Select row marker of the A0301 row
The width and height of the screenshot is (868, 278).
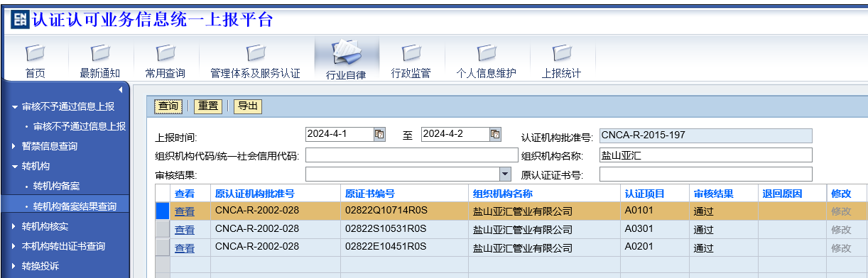pos(162,229)
